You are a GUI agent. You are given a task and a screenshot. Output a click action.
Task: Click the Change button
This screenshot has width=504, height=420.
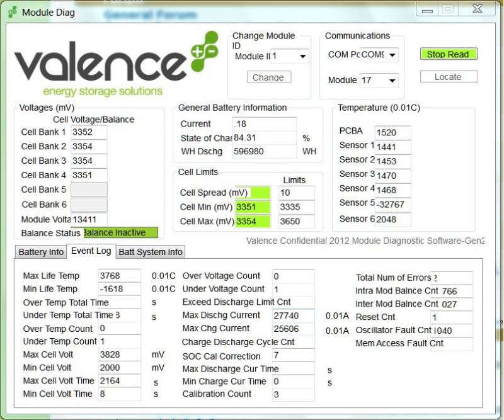269,77
